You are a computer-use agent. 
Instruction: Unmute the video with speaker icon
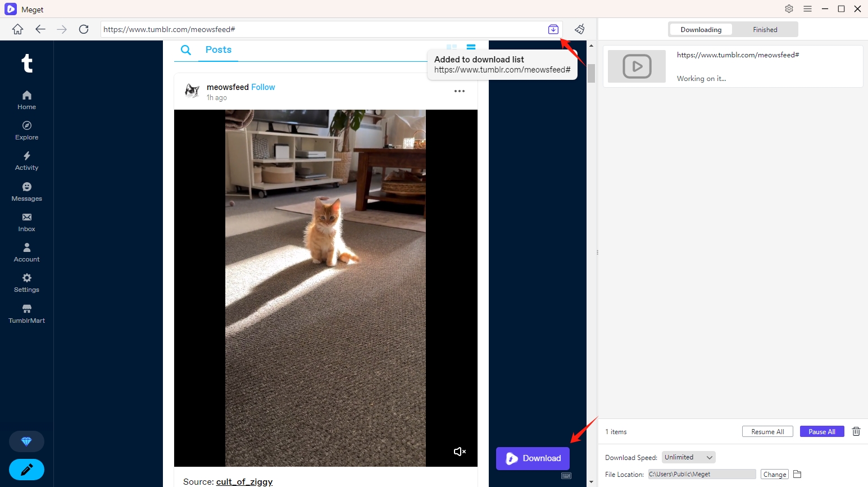[460, 452]
